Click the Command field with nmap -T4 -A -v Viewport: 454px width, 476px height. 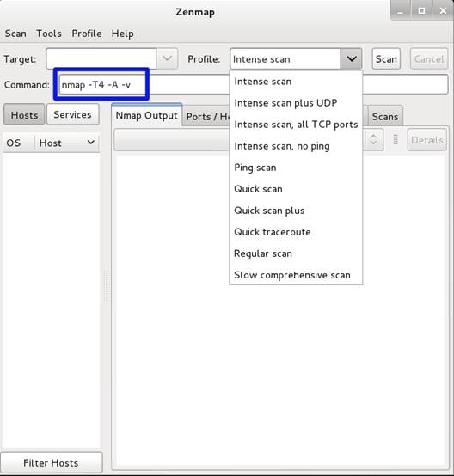(254, 85)
